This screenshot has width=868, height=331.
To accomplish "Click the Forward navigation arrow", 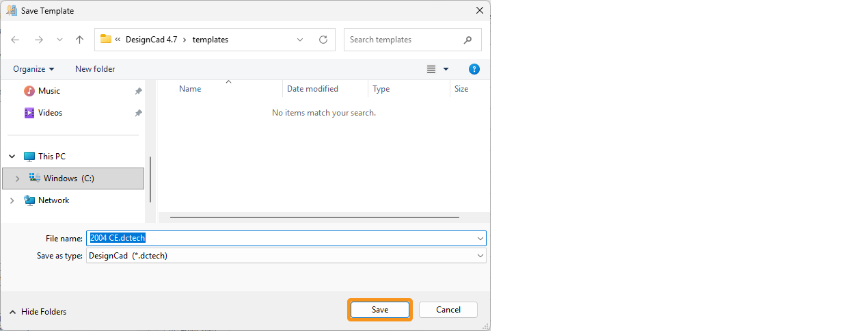I will click(38, 40).
